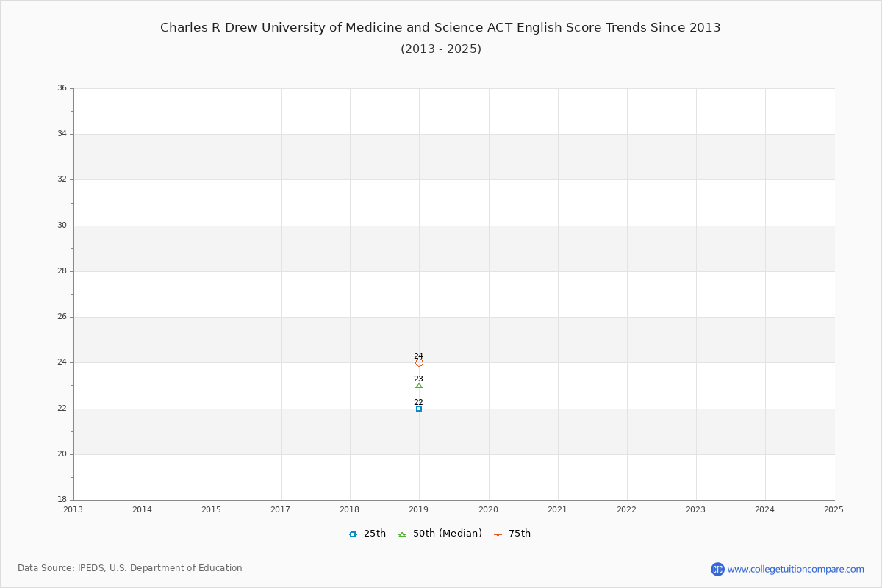Toggle the 75th percentile legend entry
Screen dimensions: 882x588
(x=512, y=534)
